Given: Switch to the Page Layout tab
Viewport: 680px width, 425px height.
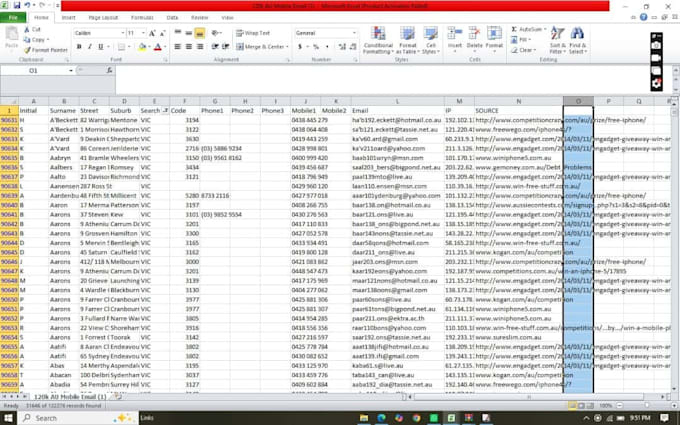Looking at the screenshot, I should click(x=103, y=17).
